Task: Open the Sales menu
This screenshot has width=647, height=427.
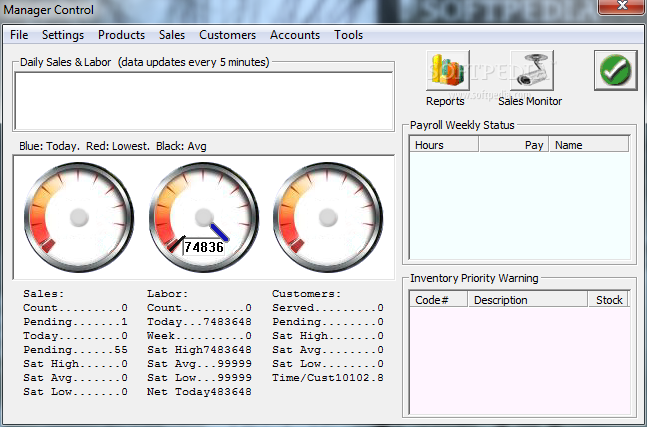Action: click(x=172, y=35)
